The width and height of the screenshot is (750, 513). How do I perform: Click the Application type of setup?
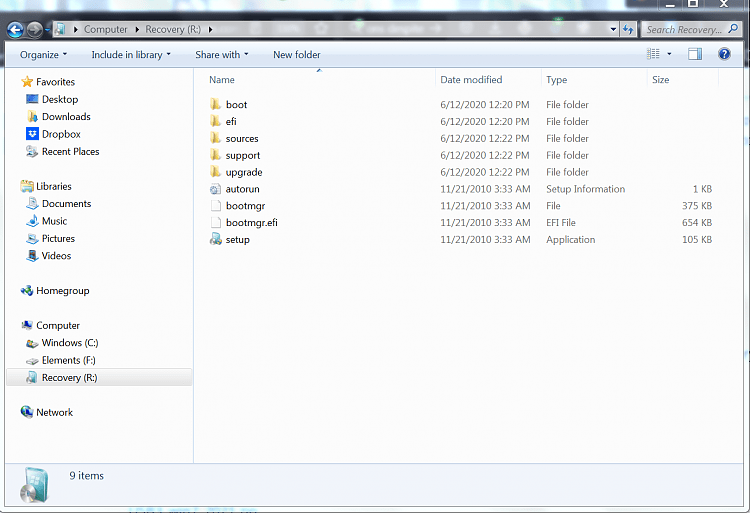571,240
